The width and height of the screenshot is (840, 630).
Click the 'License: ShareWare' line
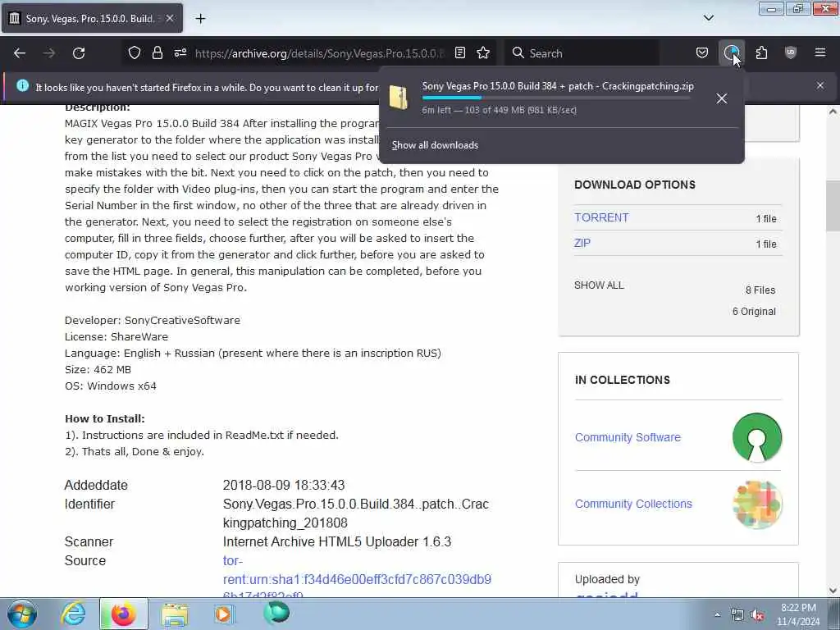tap(116, 336)
